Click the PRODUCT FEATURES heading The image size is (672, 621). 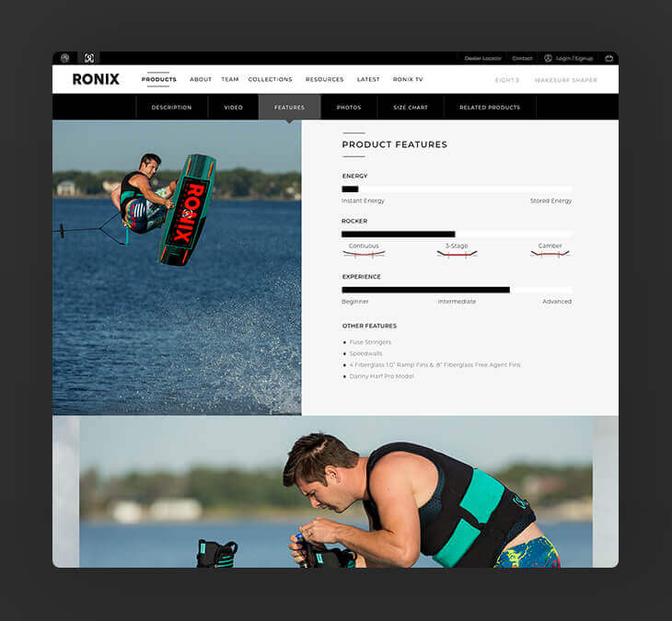pos(394,144)
